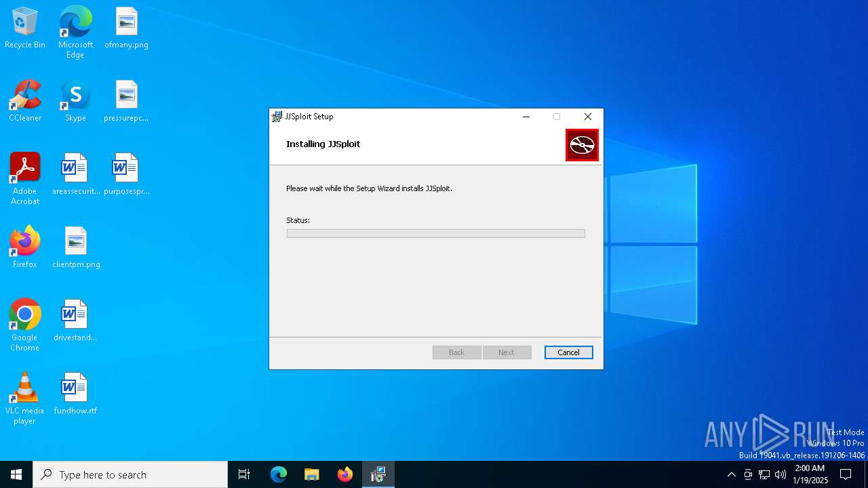Launch Edge from the taskbar
868x488 pixels.
279,474
